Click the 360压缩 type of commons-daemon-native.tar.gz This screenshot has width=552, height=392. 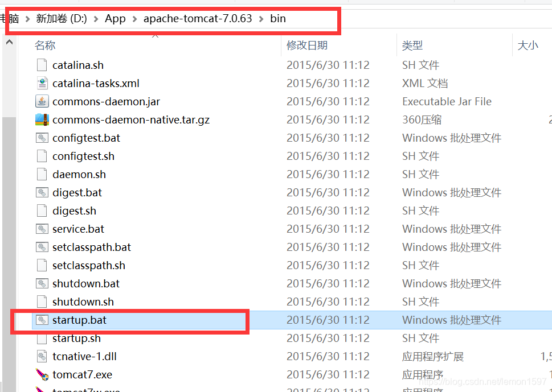[x=422, y=120]
